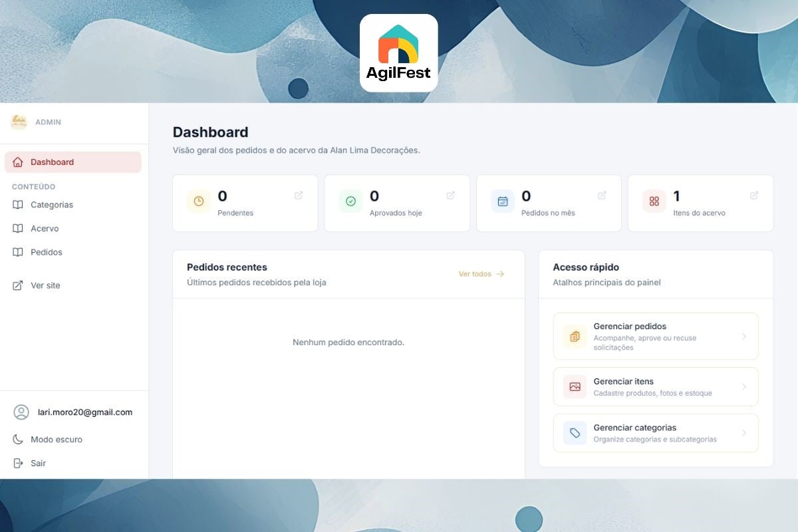
Task: Click the chevron on Gerenciar pedidos row
Action: [744, 336]
